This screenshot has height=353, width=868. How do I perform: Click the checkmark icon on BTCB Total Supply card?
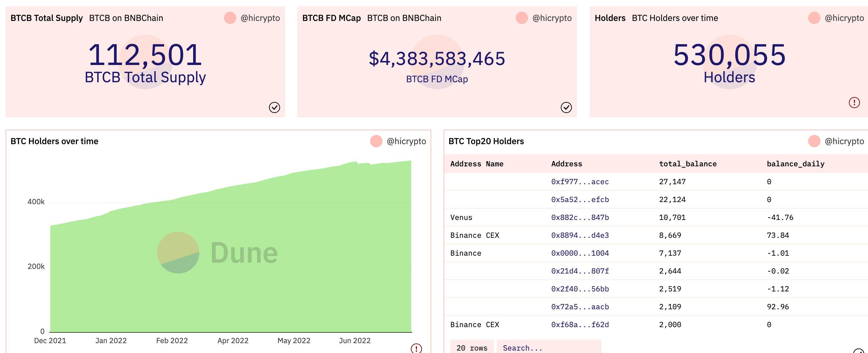coord(275,108)
